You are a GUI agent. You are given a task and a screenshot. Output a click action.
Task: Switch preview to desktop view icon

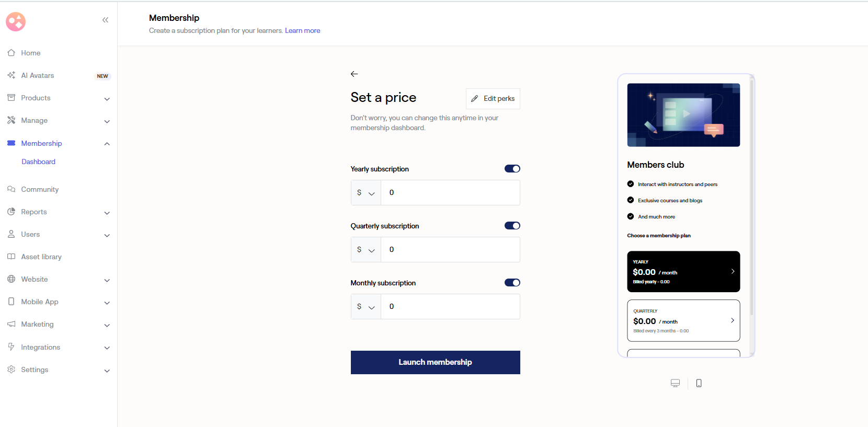tap(675, 383)
